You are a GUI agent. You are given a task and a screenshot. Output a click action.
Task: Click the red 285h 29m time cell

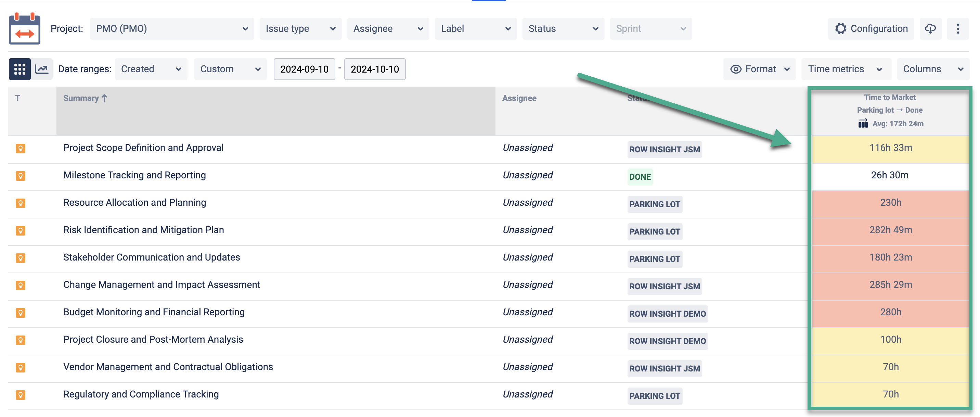click(890, 285)
